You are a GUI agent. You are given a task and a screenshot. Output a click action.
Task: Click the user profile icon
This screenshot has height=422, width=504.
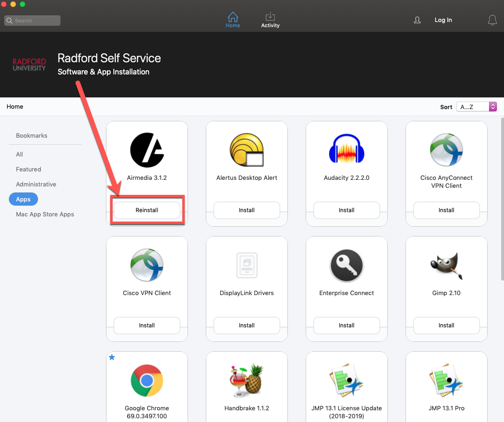click(x=417, y=20)
